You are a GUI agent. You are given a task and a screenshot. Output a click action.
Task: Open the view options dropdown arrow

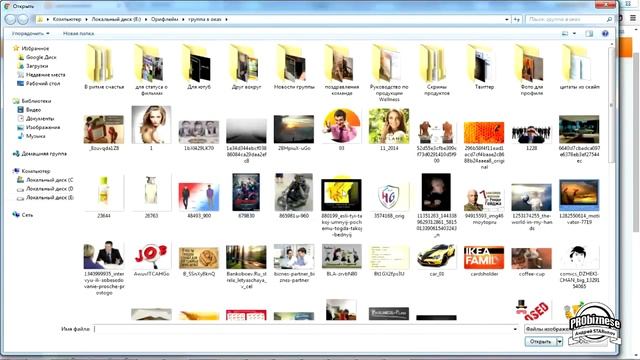574,33
